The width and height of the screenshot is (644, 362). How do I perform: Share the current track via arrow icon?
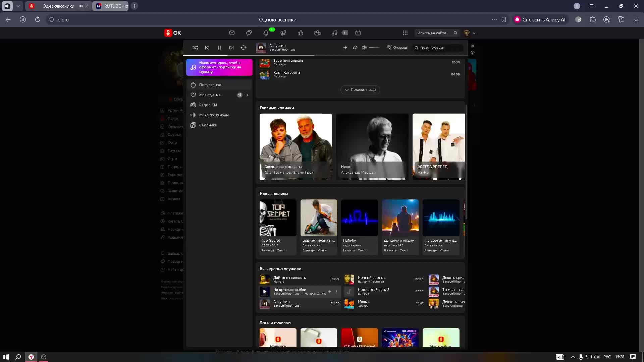pos(355,48)
